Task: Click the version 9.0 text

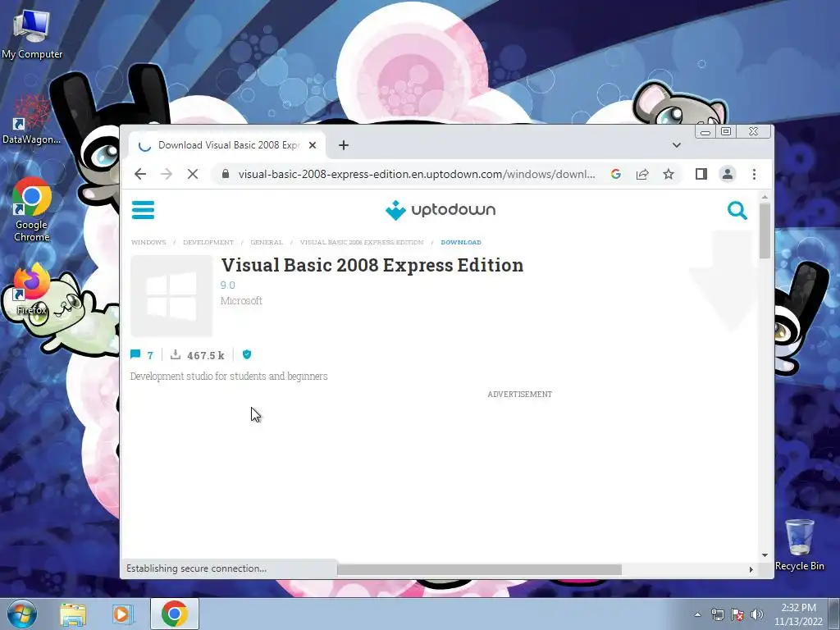Action: (x=228, y=285)
